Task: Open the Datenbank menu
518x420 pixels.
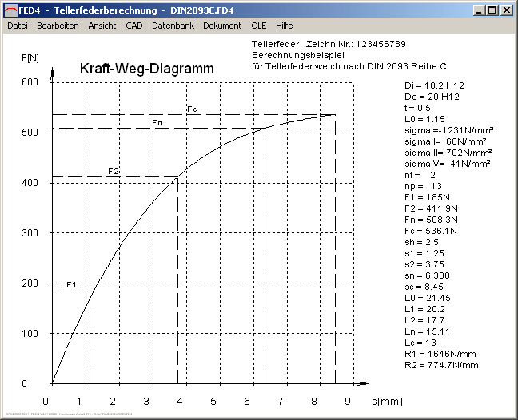Action: (x=173, y=26)
